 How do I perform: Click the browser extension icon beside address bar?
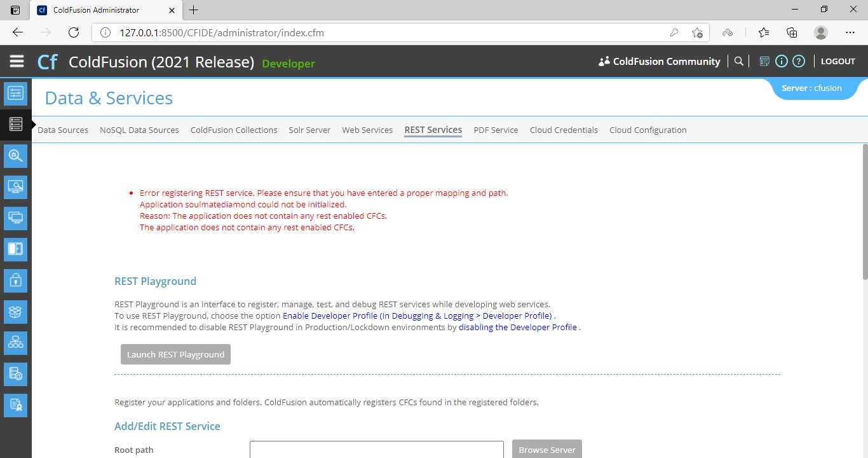click(x=728, y=32)
